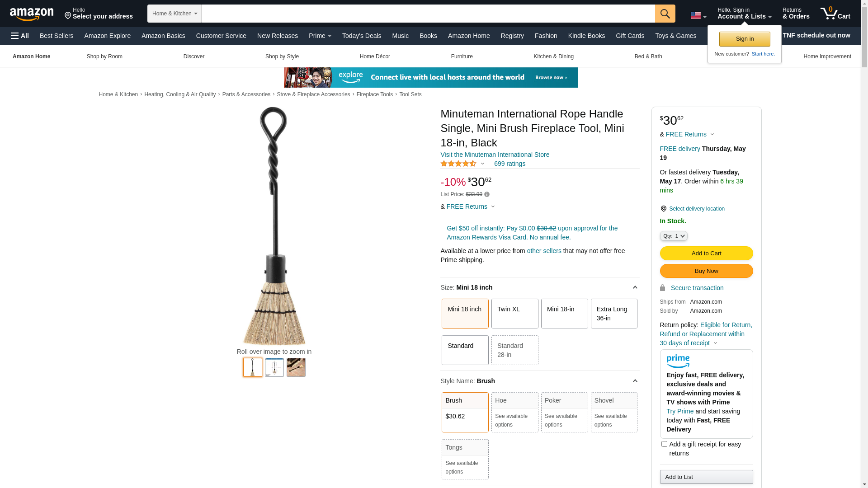868x488 pixels.
Task: Select the Twin XL size option
Action: tap(514, 314)
